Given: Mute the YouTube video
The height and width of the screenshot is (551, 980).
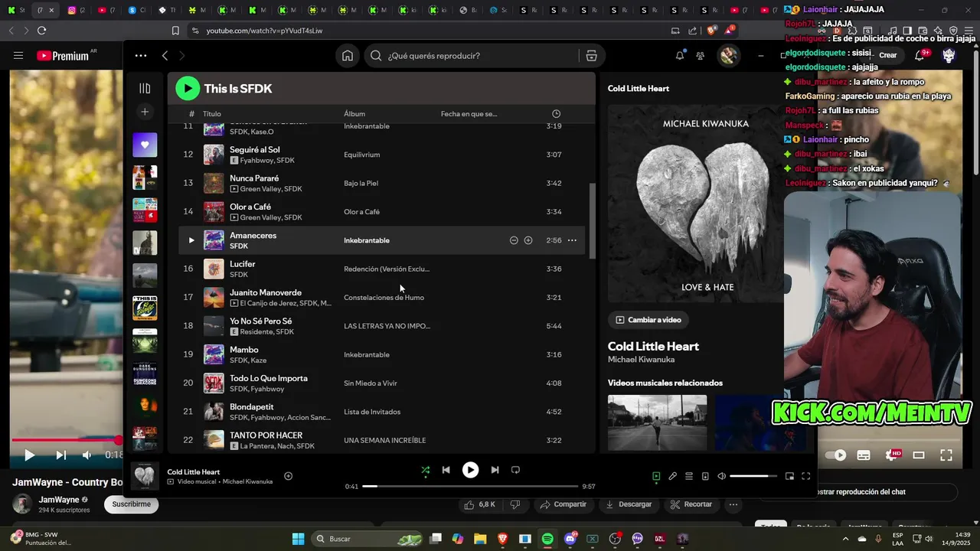Looking at the screenshot, I should click(x=87, y=455).
